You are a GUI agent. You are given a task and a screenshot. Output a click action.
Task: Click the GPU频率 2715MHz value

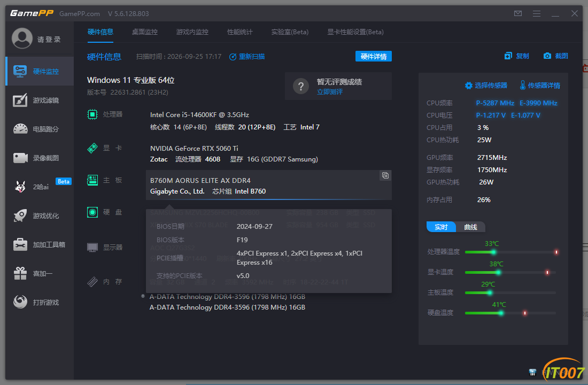pos(492,158)
